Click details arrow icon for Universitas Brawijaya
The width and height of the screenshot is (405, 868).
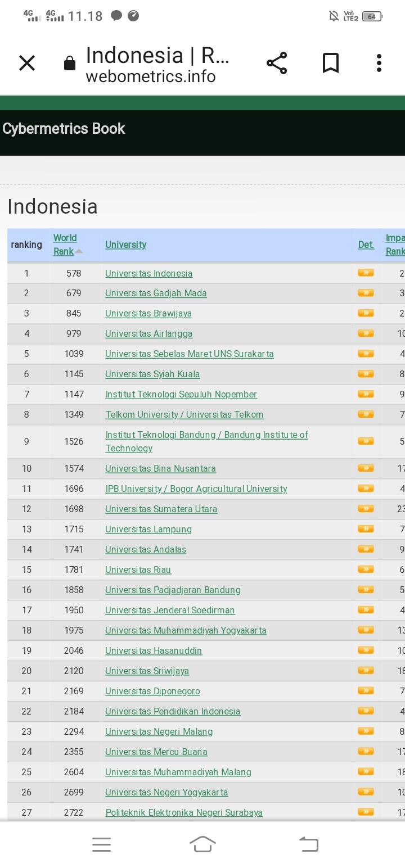tap(366, 313)
